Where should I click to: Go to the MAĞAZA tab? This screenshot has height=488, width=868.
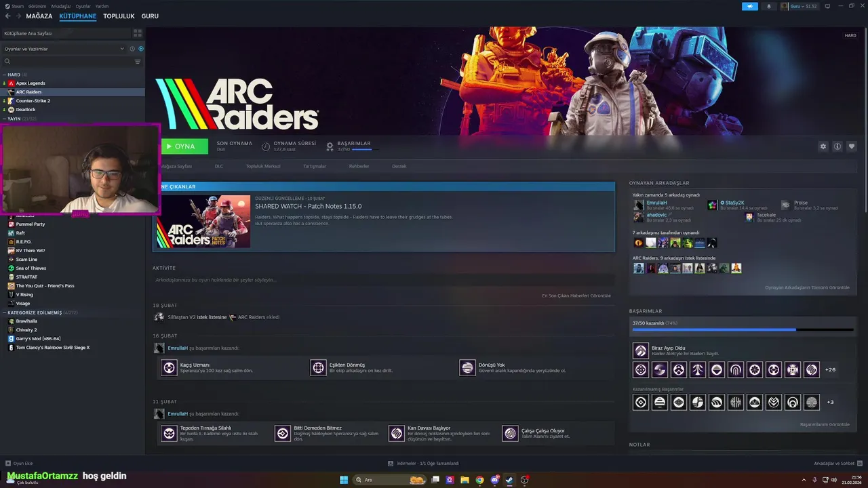pos(39,16)
